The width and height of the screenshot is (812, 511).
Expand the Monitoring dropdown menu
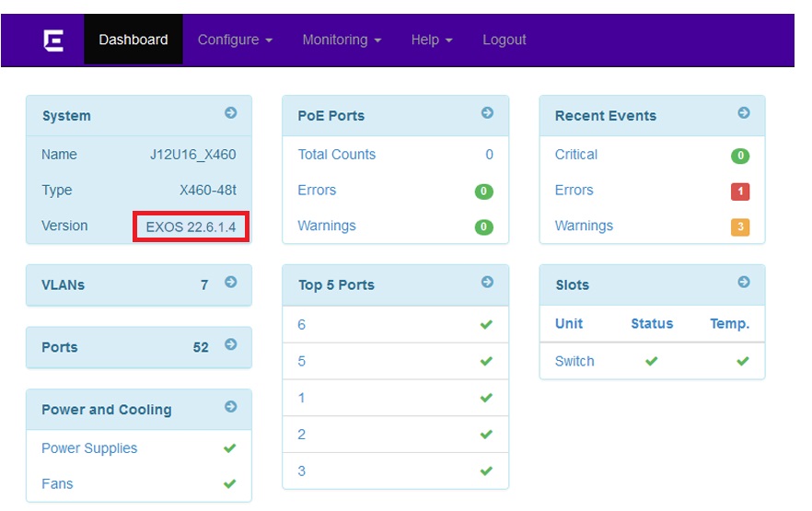click(x=342, y=40)
